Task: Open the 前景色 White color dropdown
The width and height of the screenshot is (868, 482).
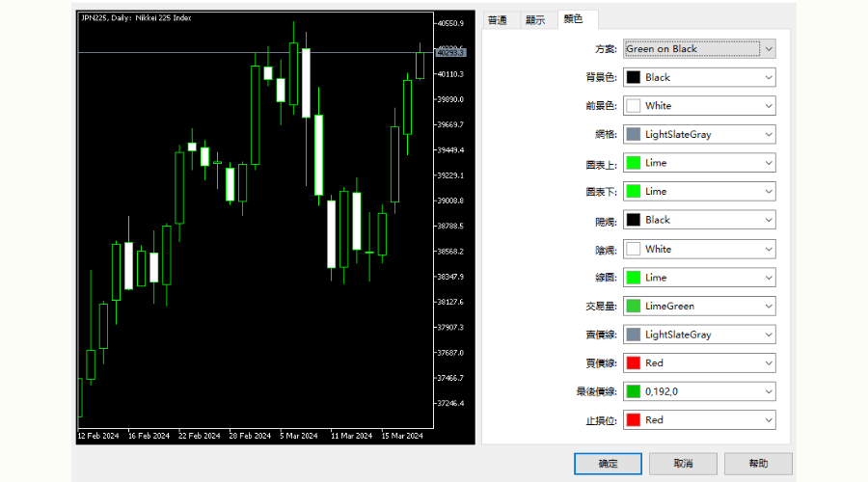Action: [699, 106]
